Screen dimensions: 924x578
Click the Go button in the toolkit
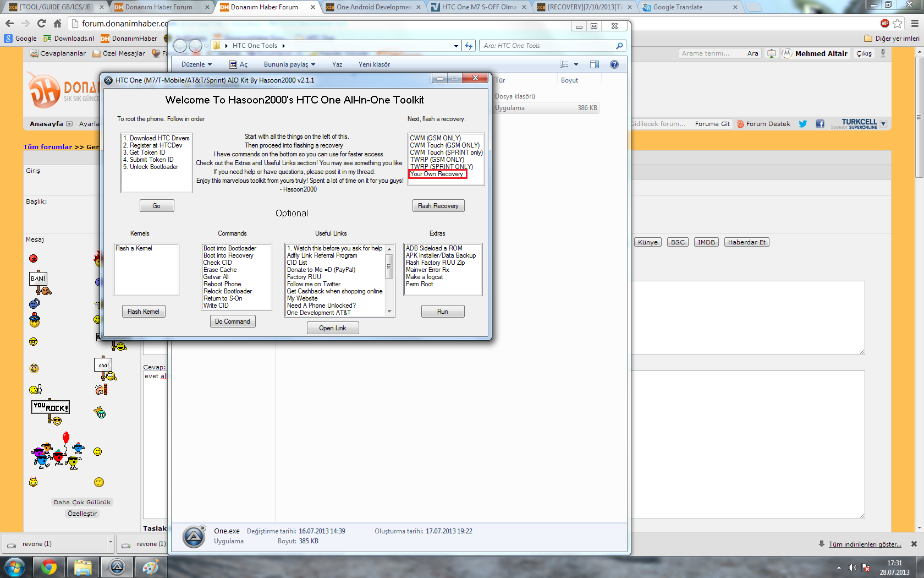coord(157,206)
